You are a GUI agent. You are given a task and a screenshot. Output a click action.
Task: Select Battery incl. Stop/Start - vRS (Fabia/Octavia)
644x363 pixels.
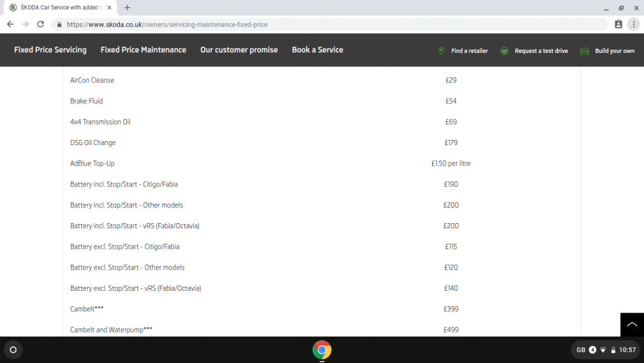coord(135,226)
